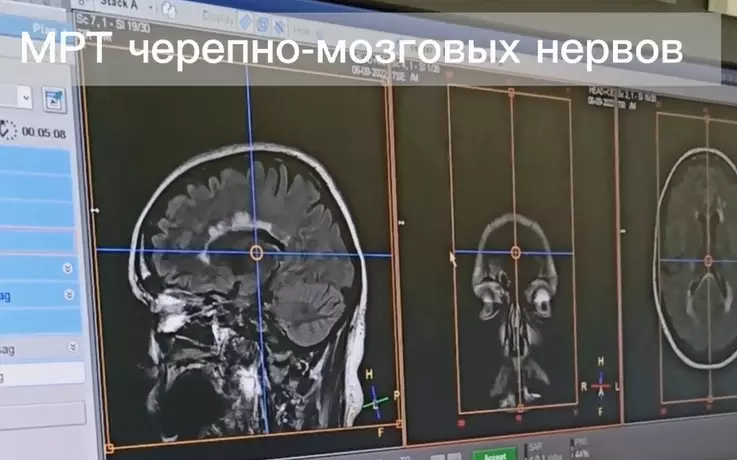Click the empty gray field at panel bottom

point(43,416)
